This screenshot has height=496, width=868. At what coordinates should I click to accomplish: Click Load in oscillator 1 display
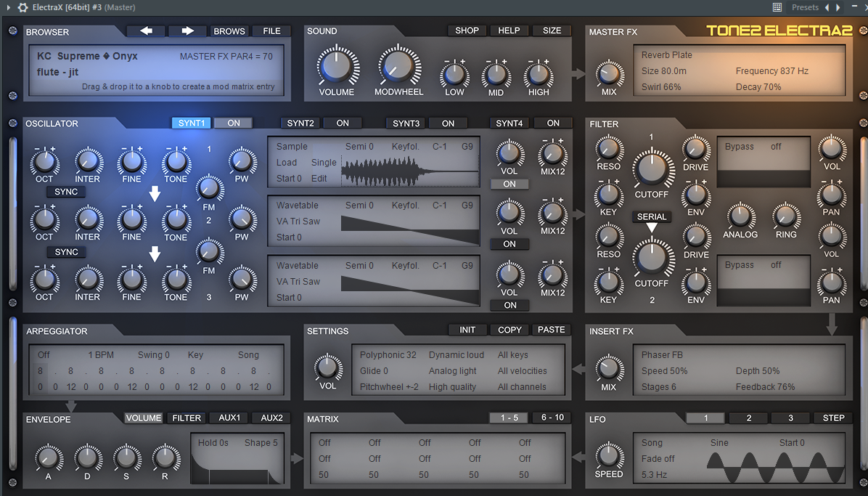287,163
